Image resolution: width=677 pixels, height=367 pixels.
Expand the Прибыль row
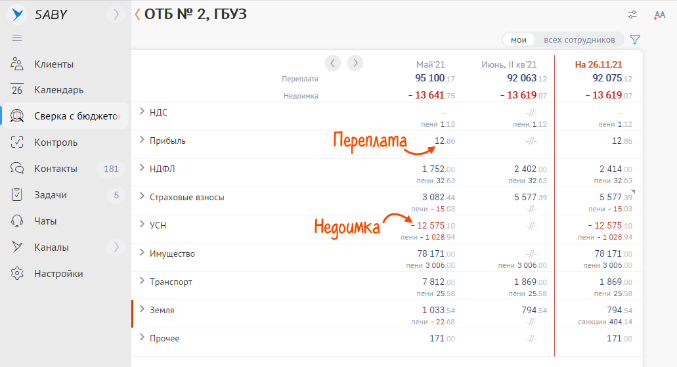point(142,140)
